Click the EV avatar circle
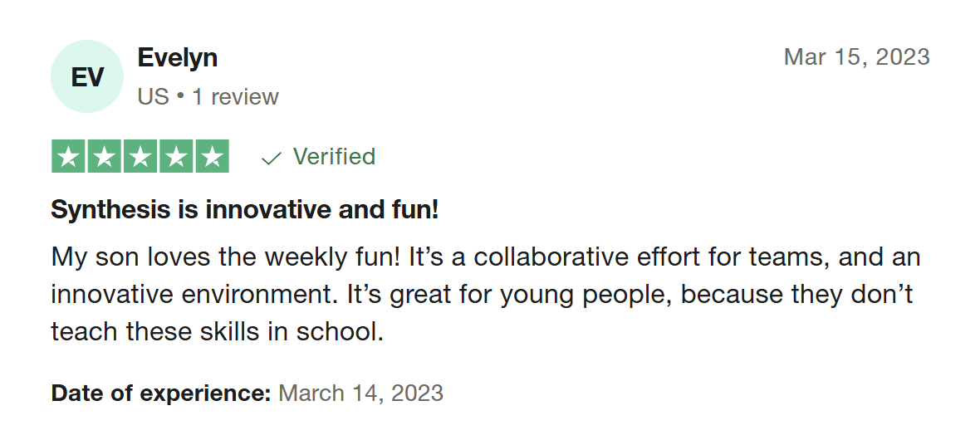 pos(87,76)
